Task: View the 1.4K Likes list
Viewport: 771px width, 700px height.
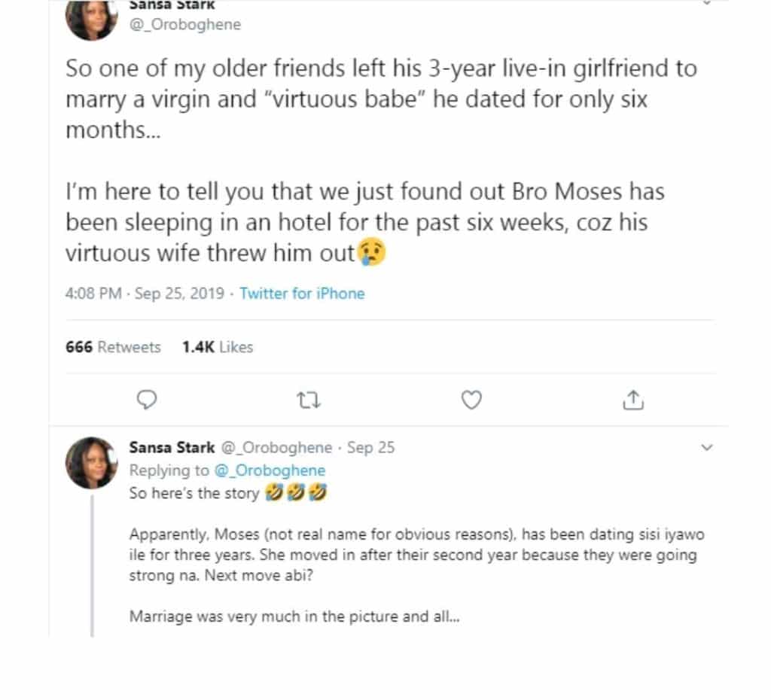Action: pos(218,347)
